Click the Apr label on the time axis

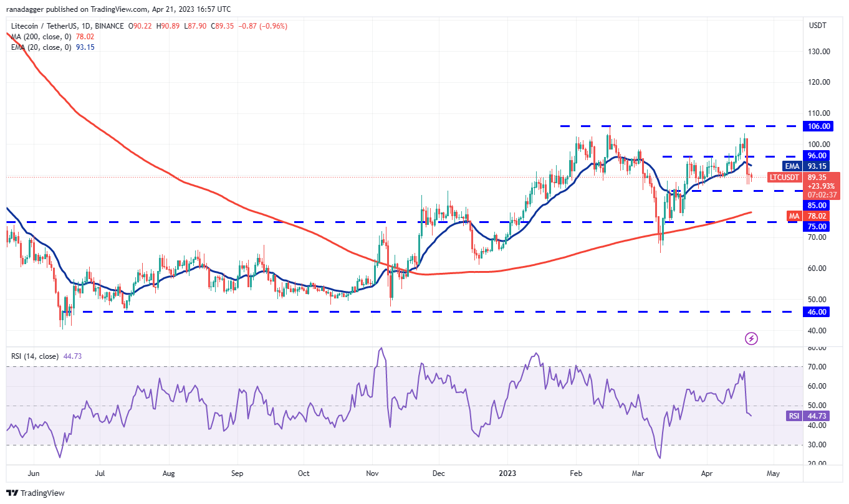[706, 473]
